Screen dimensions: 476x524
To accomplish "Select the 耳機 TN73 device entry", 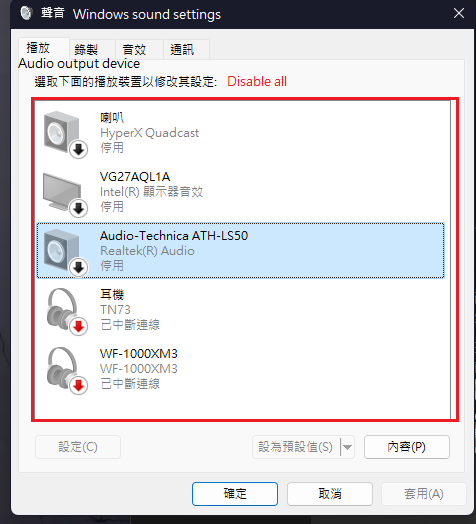I will pyautogui.click(x=240, y=310).
